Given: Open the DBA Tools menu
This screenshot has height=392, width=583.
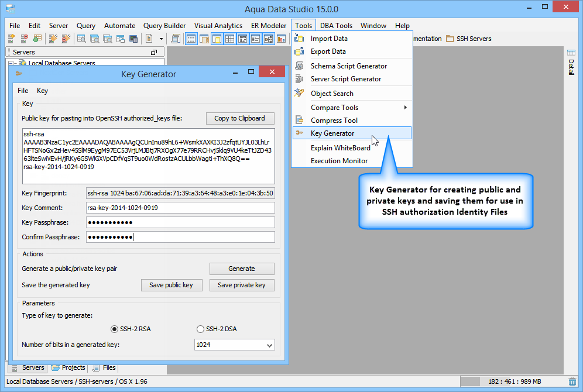Looking at the screenshot, I should (336, 26).
